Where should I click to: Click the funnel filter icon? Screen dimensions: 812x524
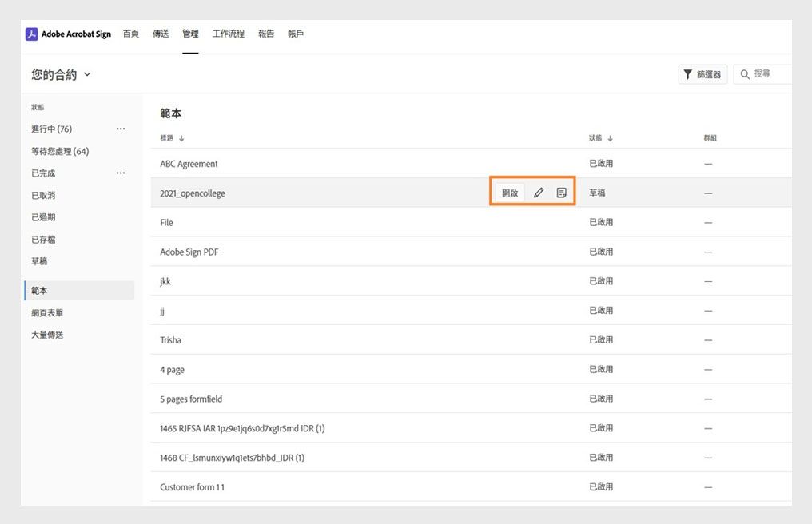[x=687, y=75]
